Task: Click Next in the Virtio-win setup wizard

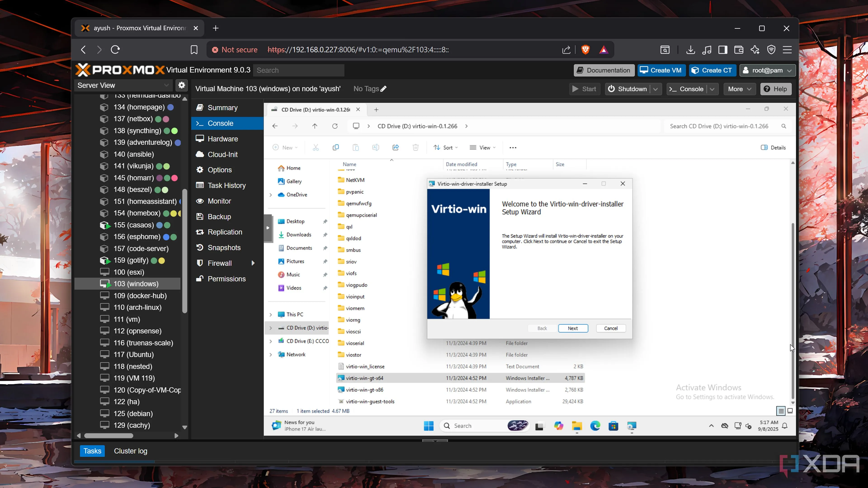Action: pyautogui.click(x=573, y=328)
